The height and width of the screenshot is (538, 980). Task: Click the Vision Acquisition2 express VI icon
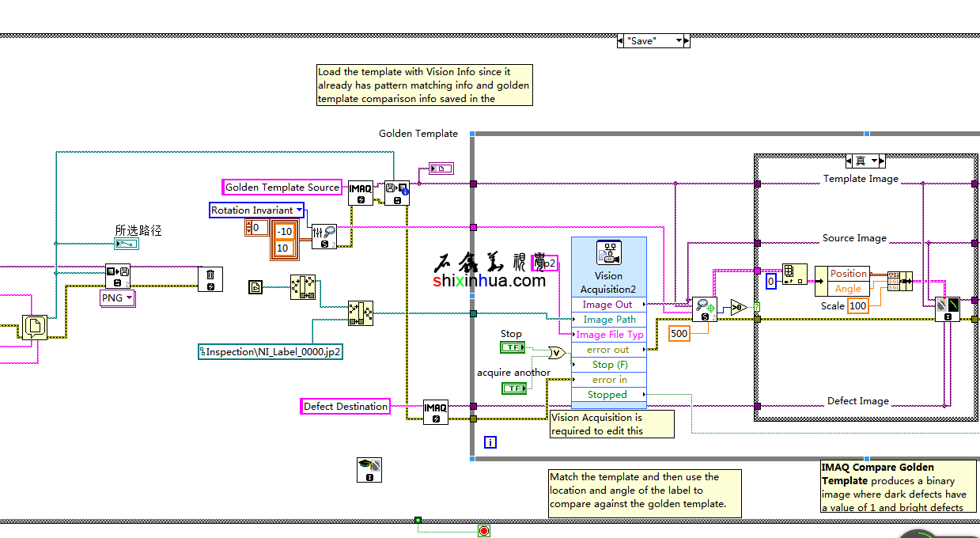(608, 253)
